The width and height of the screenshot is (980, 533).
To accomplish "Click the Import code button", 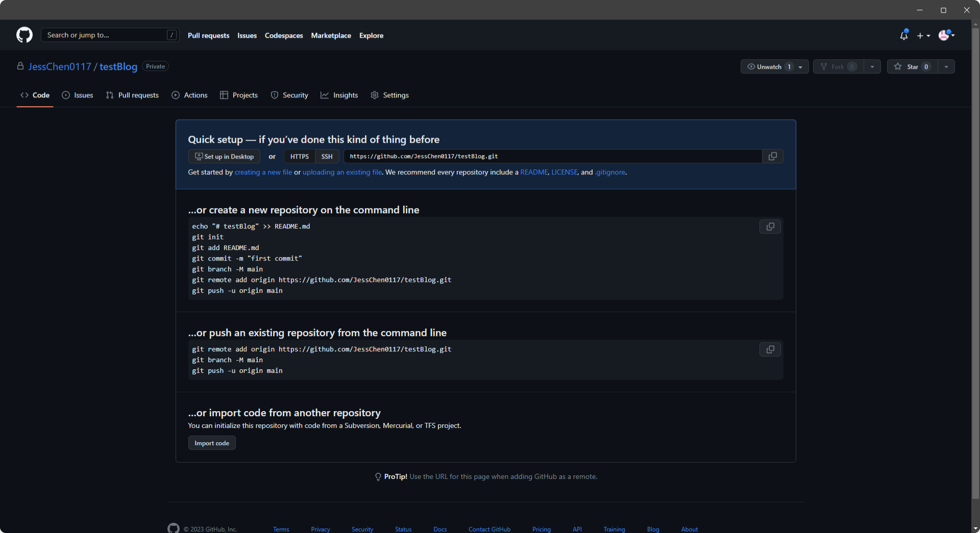I will (212, 443).
